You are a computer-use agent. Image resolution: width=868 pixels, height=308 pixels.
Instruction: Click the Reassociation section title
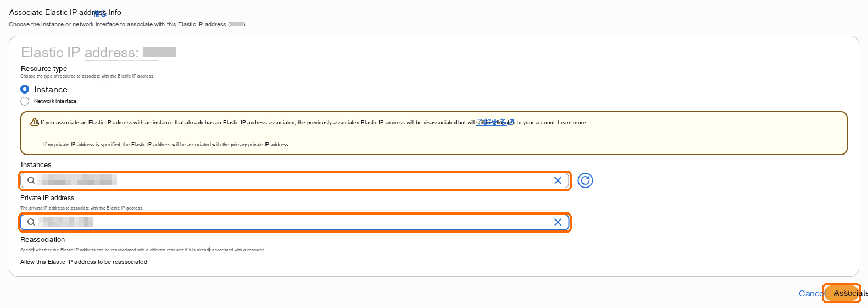pos(42,240)
